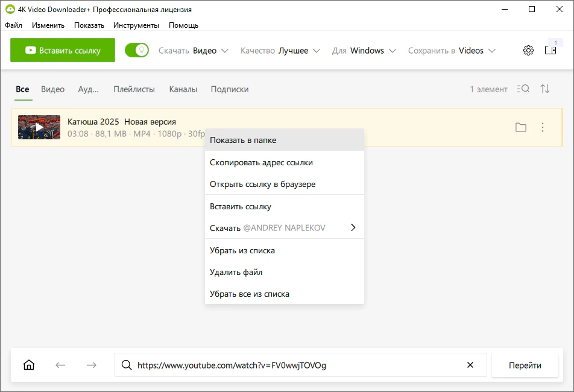Open folder icon for Катюша 2025 item
The image size is (574, 392).
[x=520, y=127]
